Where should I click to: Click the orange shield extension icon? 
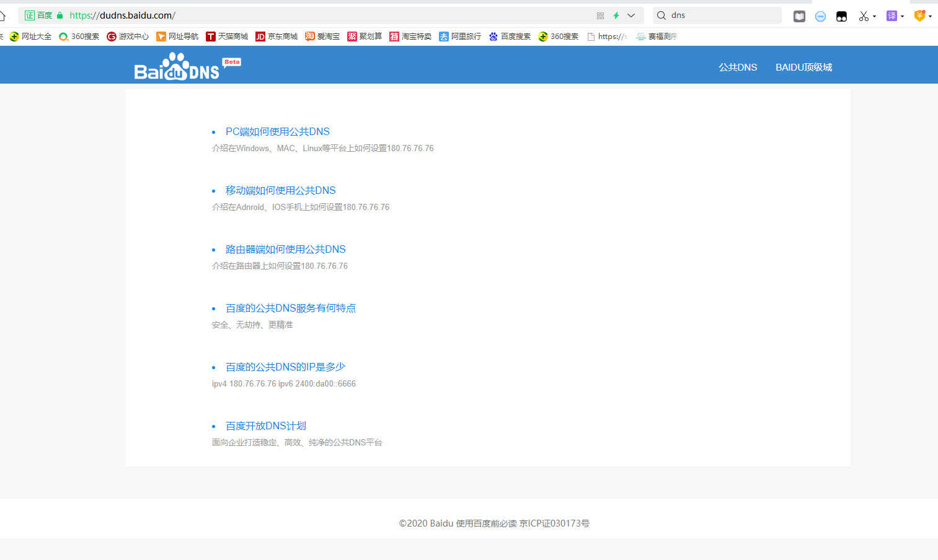[919, 16]
